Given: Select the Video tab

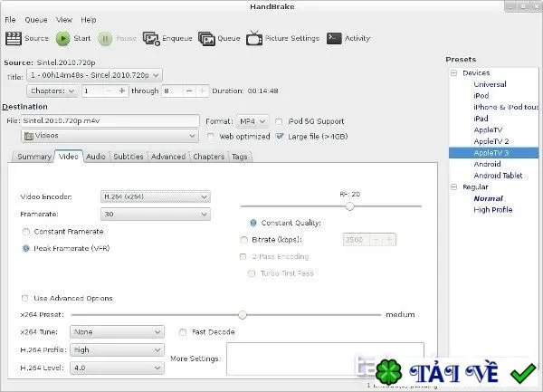Looking at the screenshot, I should tap(69, 157).
